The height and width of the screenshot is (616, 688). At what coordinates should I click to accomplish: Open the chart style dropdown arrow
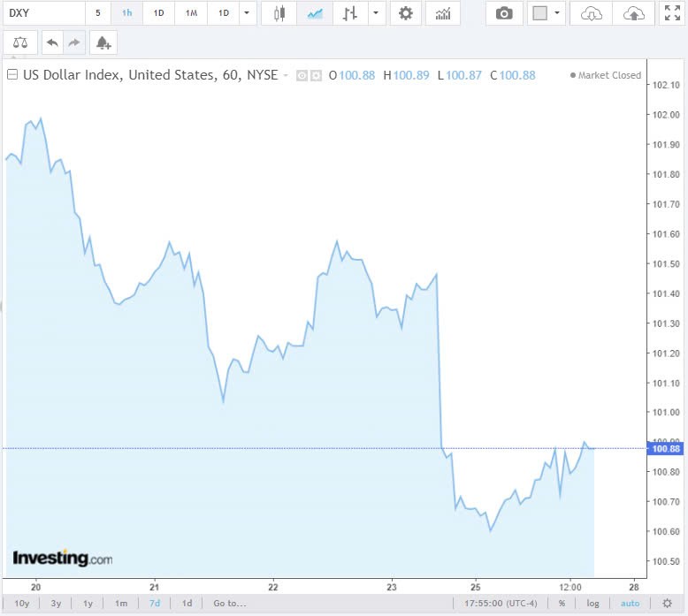pyautogui.click(x=376, y=13)
